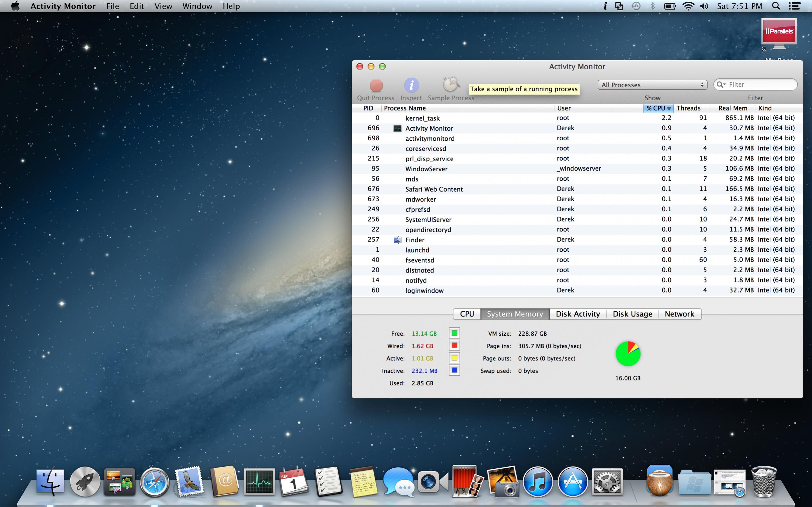Open Safari from the Dock
This screenshot has width=812, height=507.
[x=154, y=482]
